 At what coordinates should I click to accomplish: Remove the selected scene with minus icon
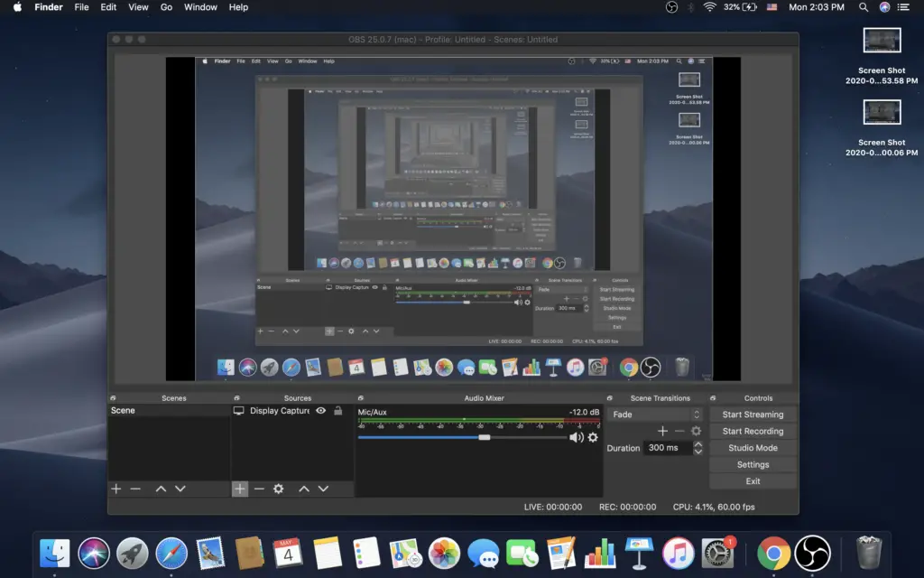coord(135,489)
